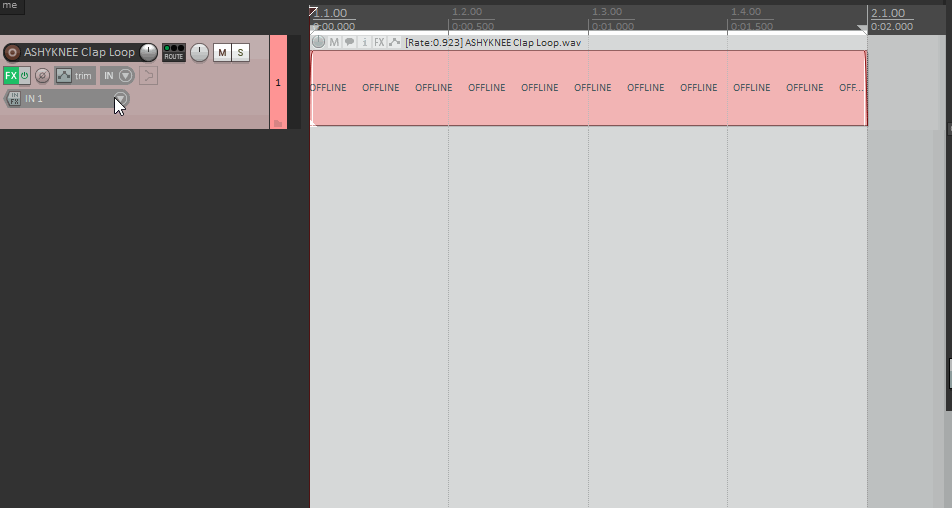Open item properties via the i icon

[x=364, y=42]
